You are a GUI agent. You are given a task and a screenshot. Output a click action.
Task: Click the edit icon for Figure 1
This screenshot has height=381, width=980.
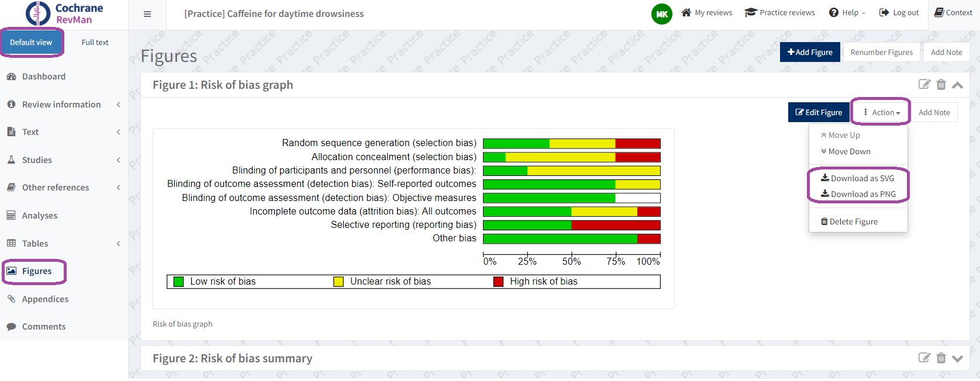pos(924,85)
